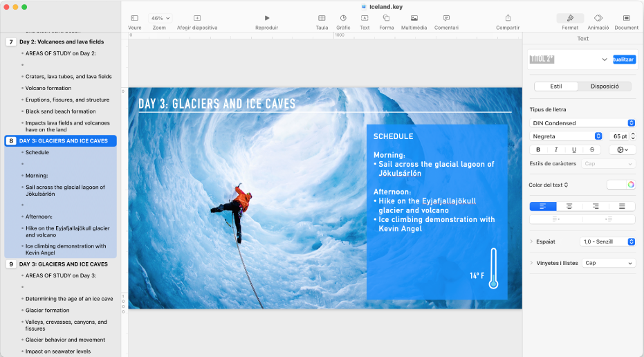Select the Estil tab
The height and width of the screenshot is (357, 644).
(x=556, y=86)
